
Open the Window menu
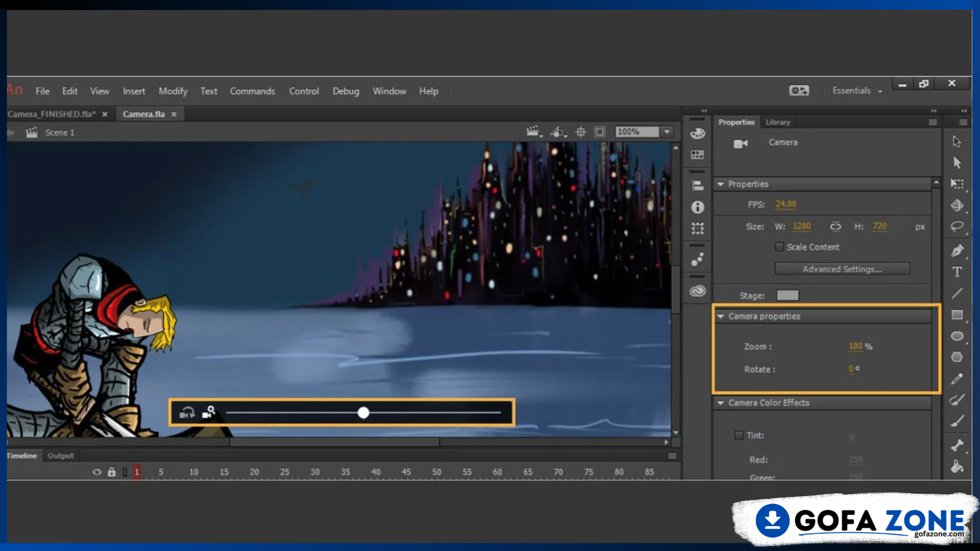pyautogui.click(x=389, y=91)
